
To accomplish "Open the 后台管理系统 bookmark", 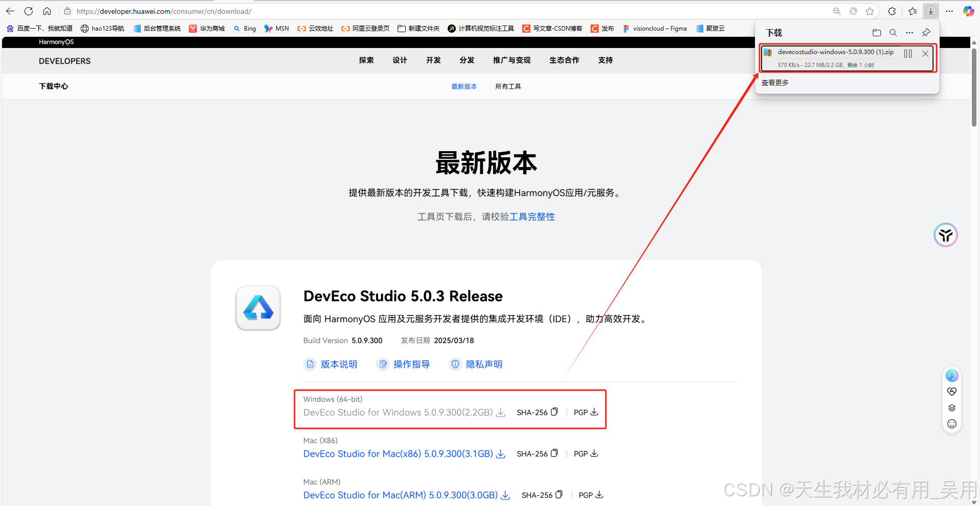I will pyautogui.click(x=157, y=29).
